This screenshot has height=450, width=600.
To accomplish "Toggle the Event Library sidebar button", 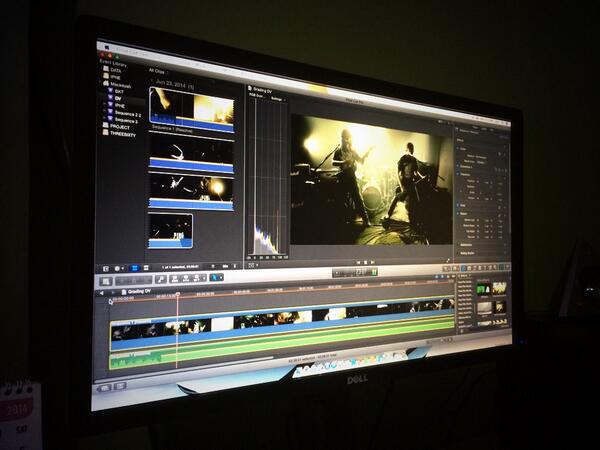I will click(106, 269).
